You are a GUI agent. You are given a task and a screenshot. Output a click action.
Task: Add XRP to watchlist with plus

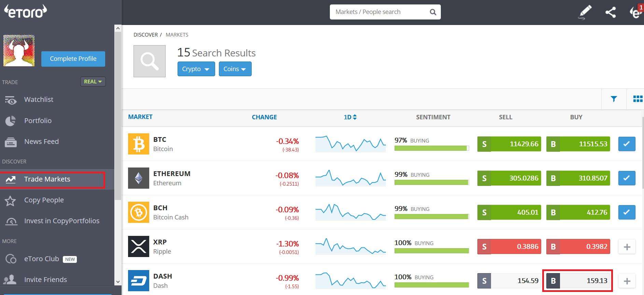tap(627, 247)
